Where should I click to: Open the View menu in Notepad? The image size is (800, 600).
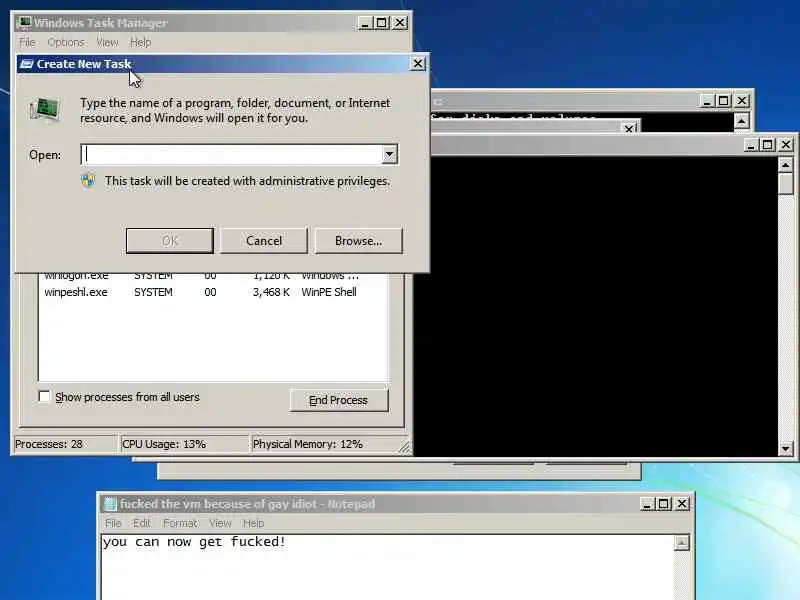tap(220, 523)
